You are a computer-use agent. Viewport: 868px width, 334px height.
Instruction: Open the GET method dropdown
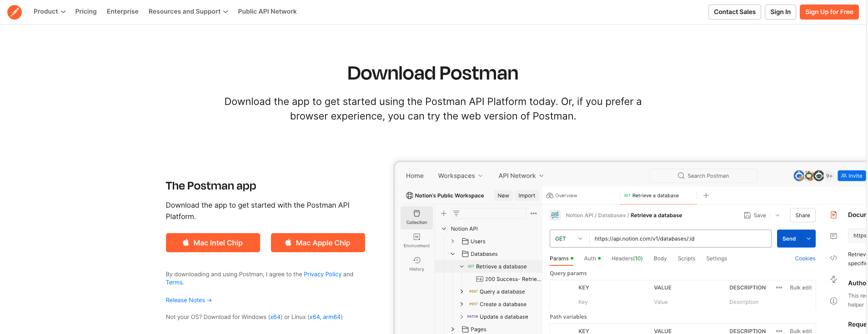569,239
